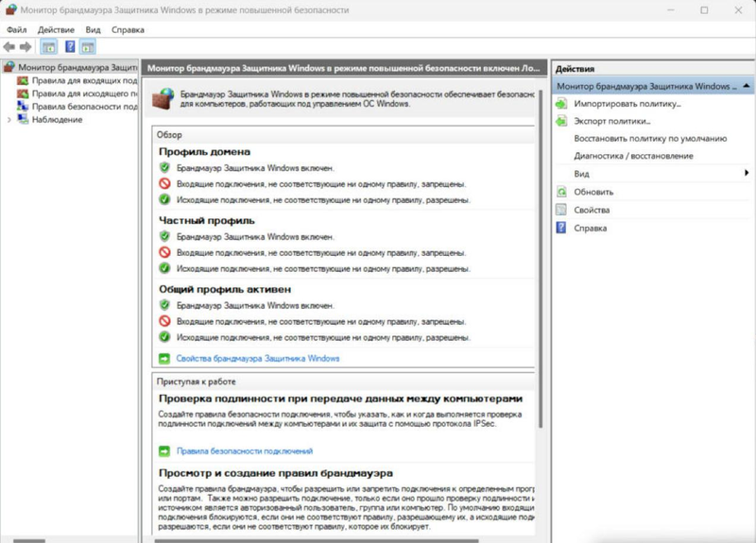Click green arrow beside Свойства брандмауэра link
756x543 pixels.
pos(164,359)
